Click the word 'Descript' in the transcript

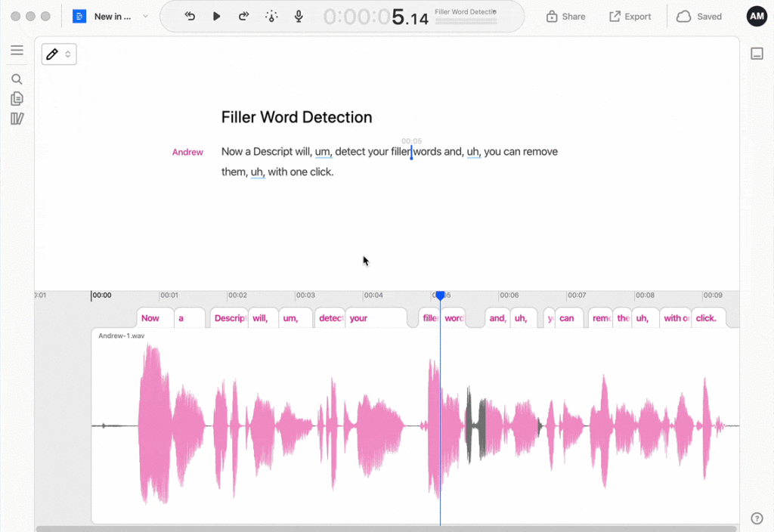click(273, 151)
